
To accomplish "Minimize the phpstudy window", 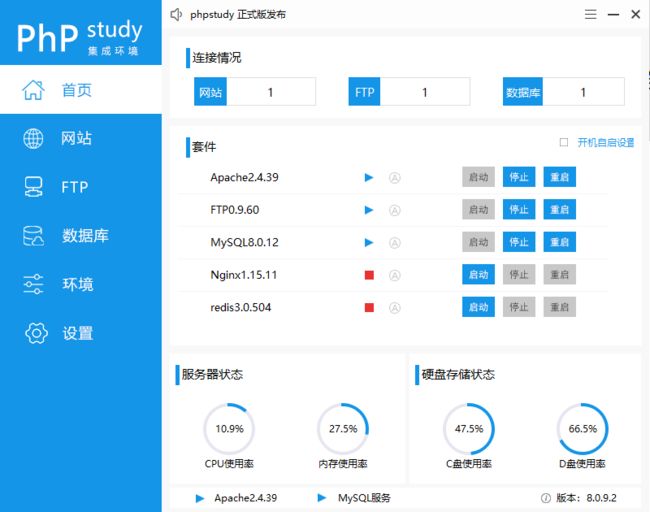I will point(613,15).
